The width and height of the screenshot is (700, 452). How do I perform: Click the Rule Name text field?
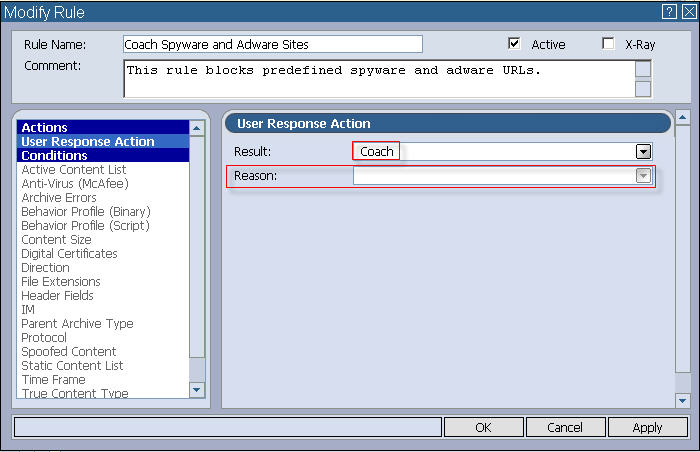[272, 45]
